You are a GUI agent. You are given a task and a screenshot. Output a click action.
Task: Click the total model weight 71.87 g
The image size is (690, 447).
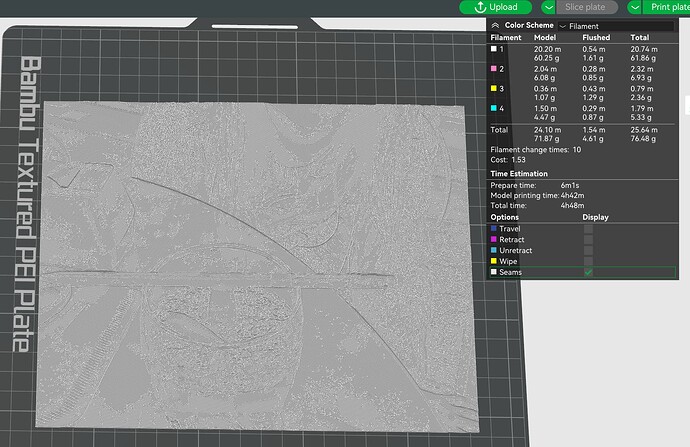point(547,139)
